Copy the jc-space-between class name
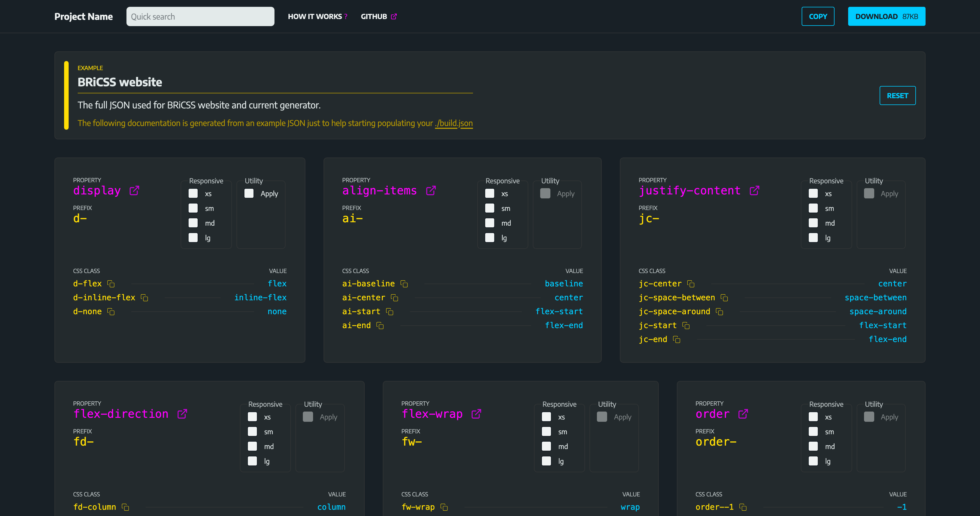This screenshot has height=516, width=980. 724,298
